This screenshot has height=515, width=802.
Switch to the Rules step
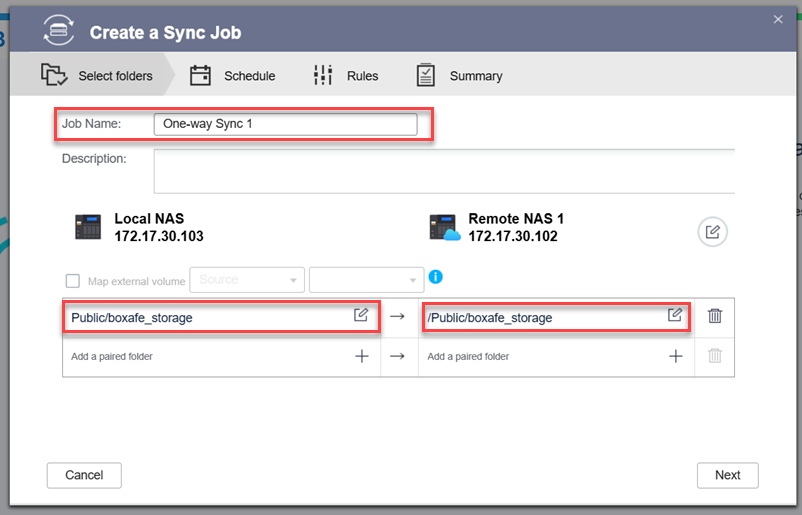(345, 75)
